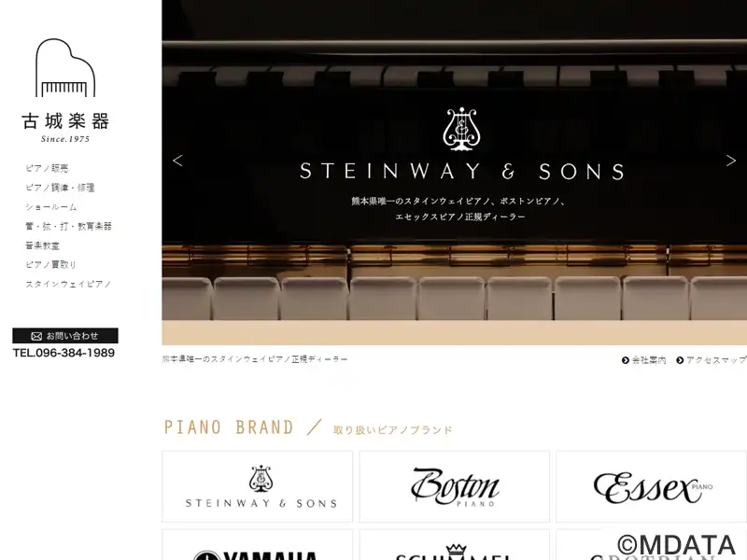This screenshot has height=560, width=747.
Task: Open ピアノ販売 menu item
Action: coord(47,168)
